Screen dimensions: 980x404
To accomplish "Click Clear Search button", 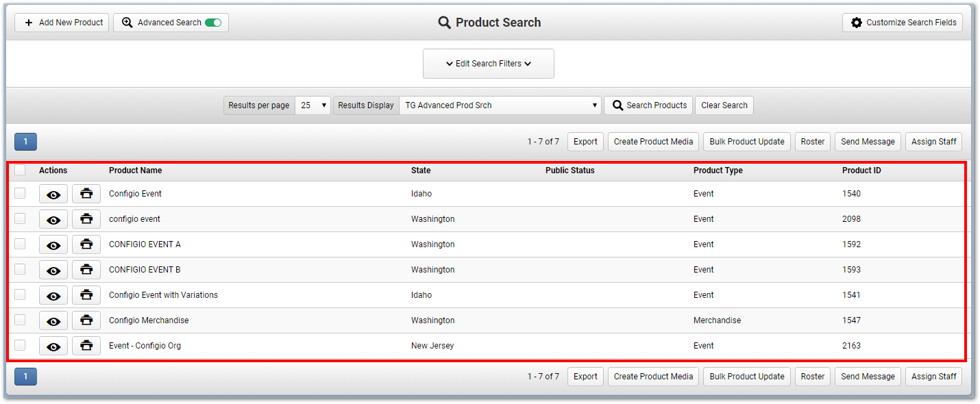I will (x=724, y=105).
